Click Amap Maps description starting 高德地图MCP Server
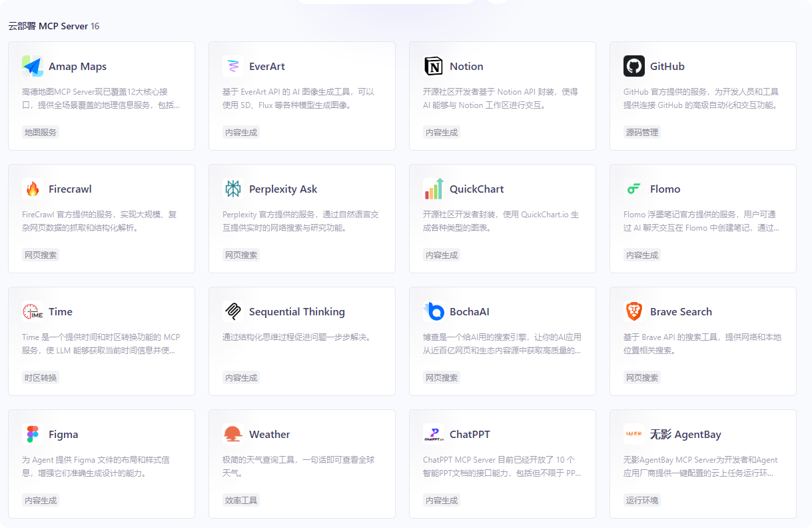The width and height of the screenshot is (812, 528). (x=101, y=98)
